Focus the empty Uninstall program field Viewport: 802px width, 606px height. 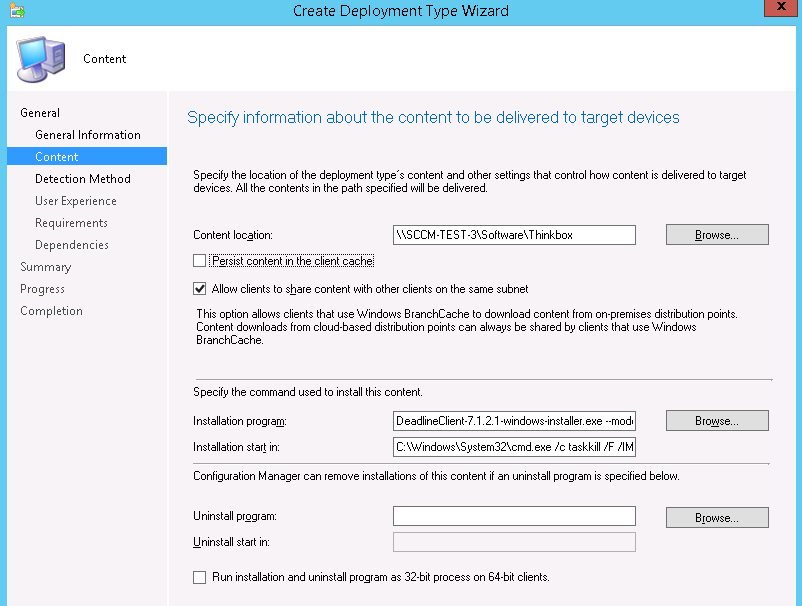(x=514, y=517)
